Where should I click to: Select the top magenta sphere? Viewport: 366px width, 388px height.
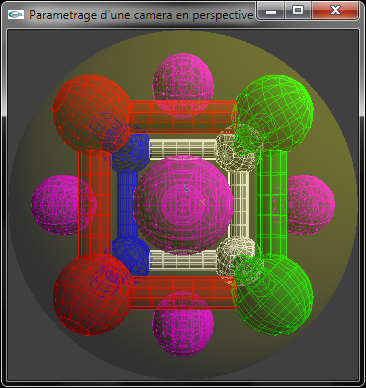(183, 86)
